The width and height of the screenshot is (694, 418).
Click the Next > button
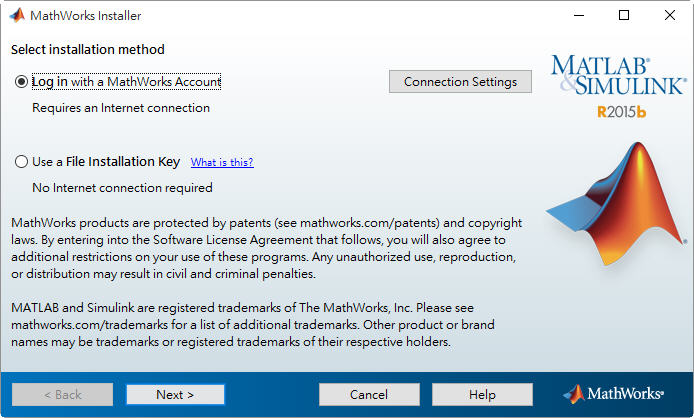[175, 395]
